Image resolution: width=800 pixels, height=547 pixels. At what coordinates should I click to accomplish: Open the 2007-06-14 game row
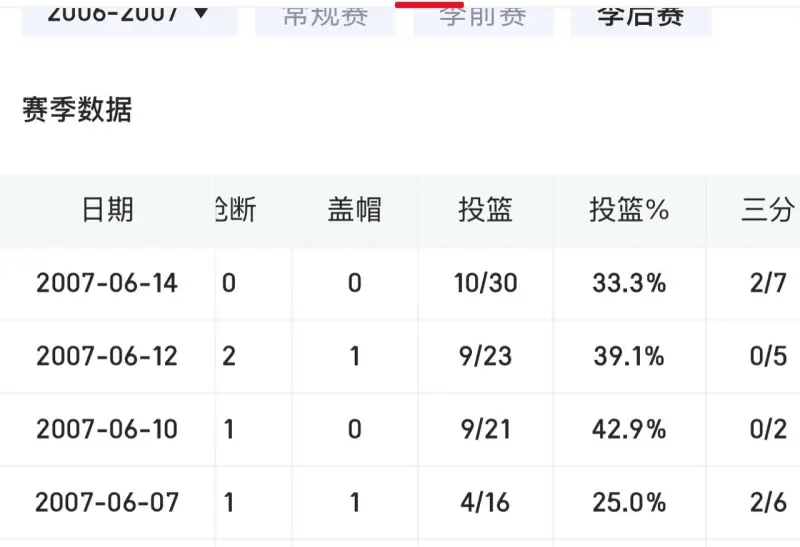(x=400, y=283)
